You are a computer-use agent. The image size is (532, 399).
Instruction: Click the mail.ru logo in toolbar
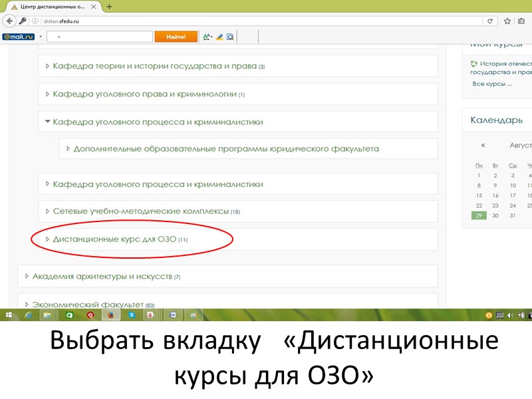(x=19, y=37)
